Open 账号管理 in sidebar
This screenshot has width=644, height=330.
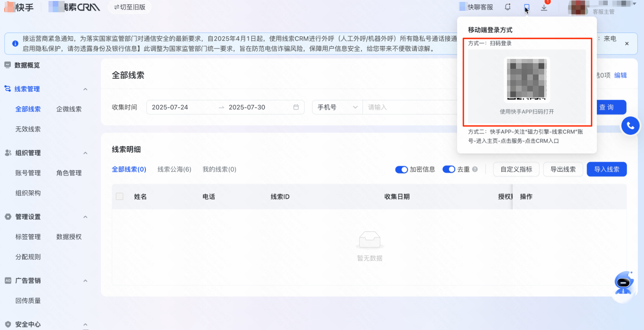[x=28, y=173]
